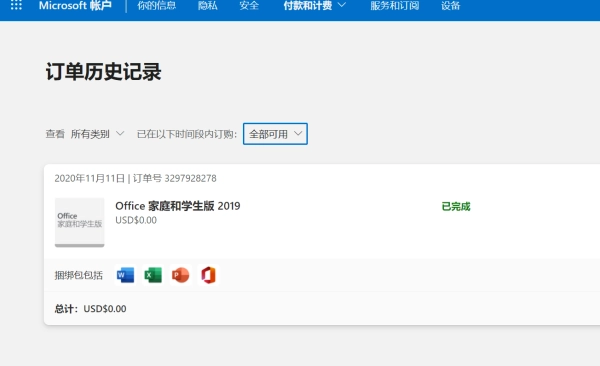600x366 pixels.
Task: Click the PowerPoint icon in bundle
Action: [x=181, y=275]
